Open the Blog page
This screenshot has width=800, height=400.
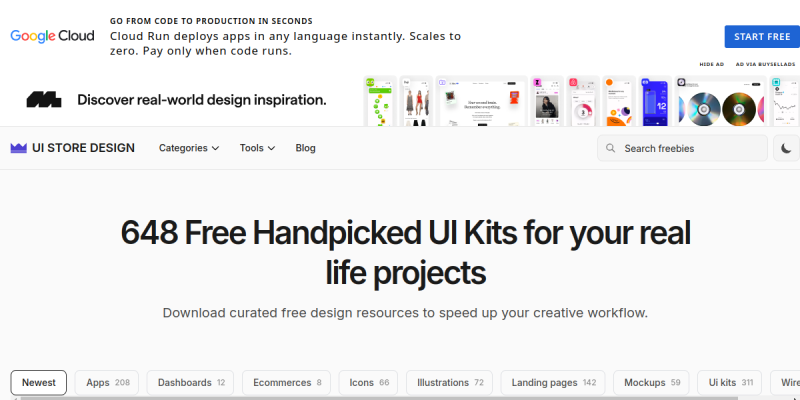click(x=305, y=148)
